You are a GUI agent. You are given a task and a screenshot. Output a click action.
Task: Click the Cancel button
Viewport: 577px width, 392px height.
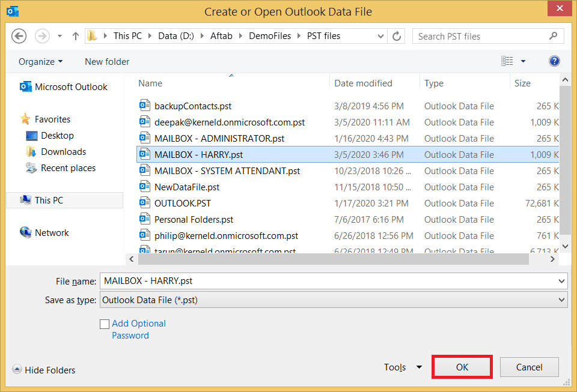(529, 367)
